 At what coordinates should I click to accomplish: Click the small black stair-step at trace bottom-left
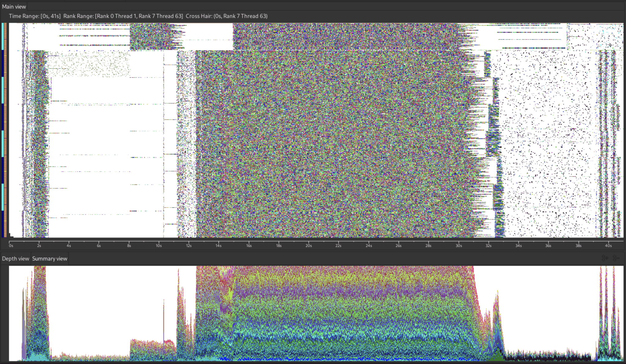pos(11,235)
